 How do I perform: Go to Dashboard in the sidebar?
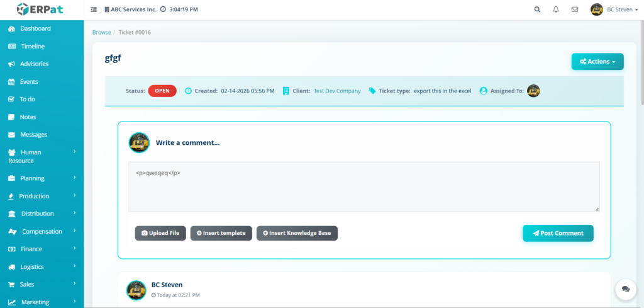35,28
